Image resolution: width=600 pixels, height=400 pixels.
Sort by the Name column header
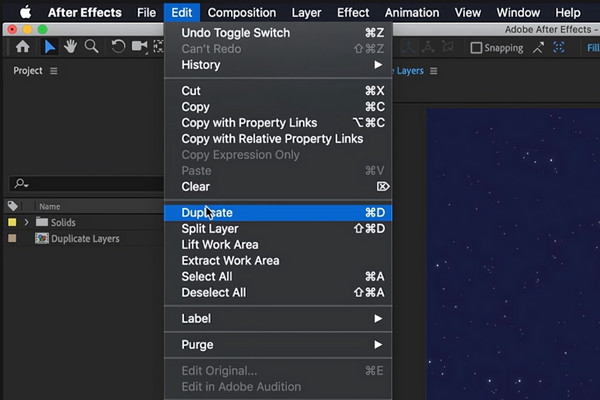pos(50,207)
